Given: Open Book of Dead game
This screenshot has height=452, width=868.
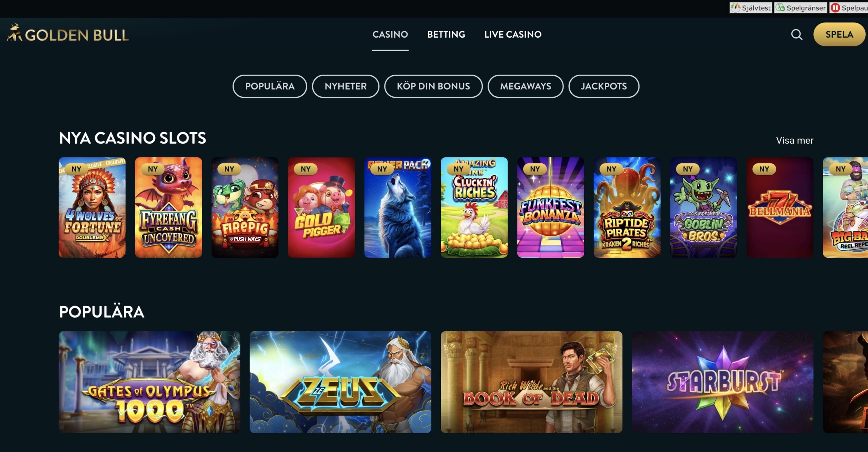Looking at the screenshot, I should click(531, 382).
